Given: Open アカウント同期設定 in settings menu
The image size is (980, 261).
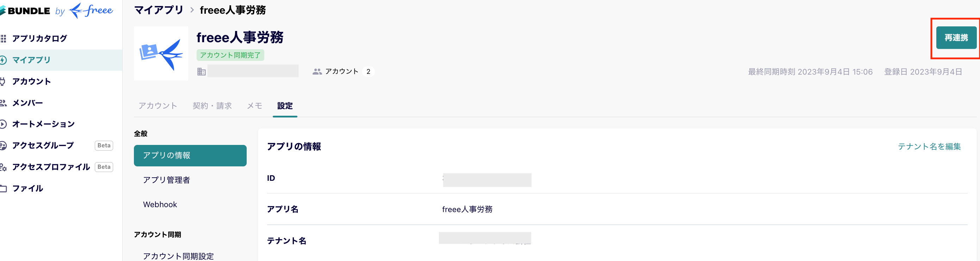Looking at the screenshot, I should (178, 256).
